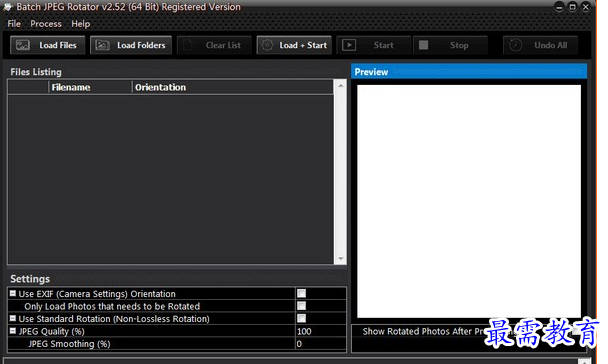
Task: Click the Preview panel header
Action: (469, 72)
